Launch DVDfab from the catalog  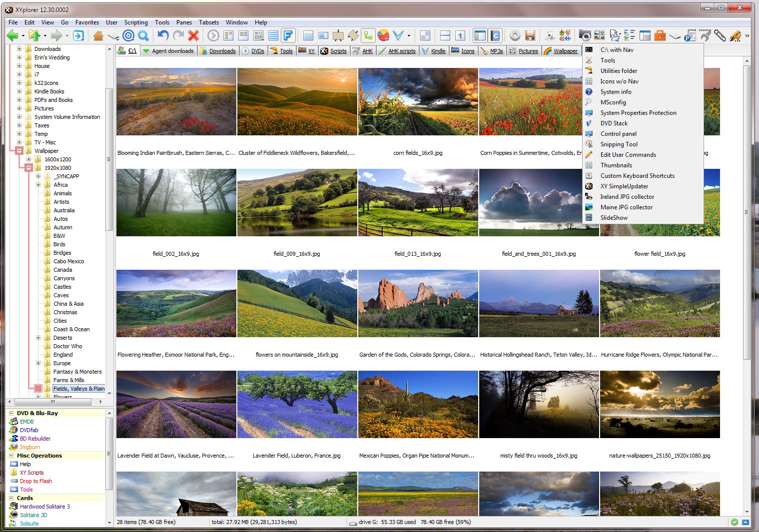29,430
